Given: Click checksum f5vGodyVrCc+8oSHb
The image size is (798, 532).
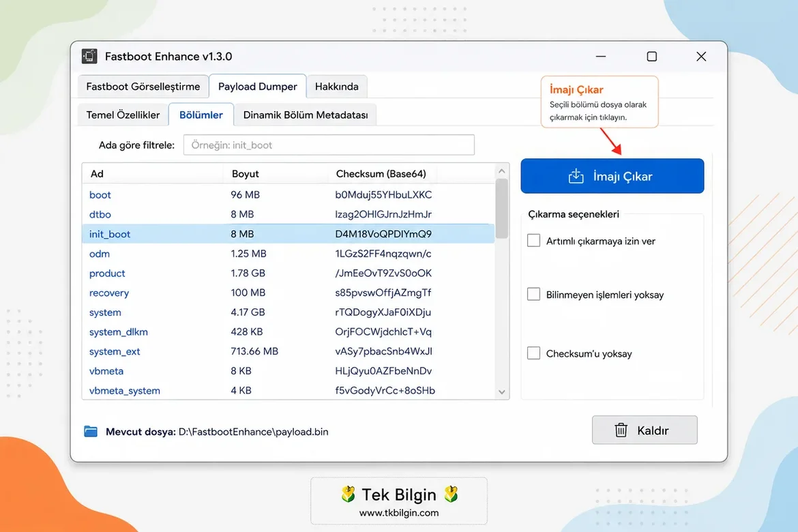Looking at the screenshot, I should pos(385,390).
